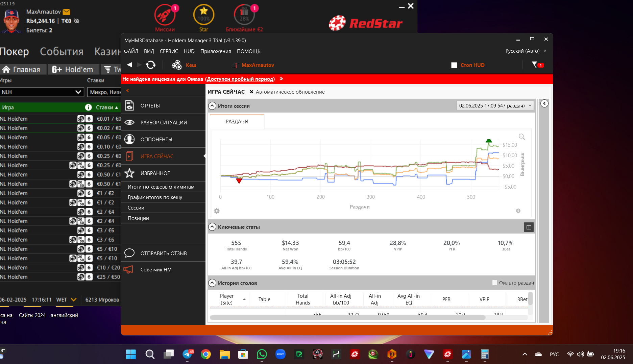Open the ФАЙЛ menu
The width and height of the screenshot is (633, 364).
(x=131, y=51)
